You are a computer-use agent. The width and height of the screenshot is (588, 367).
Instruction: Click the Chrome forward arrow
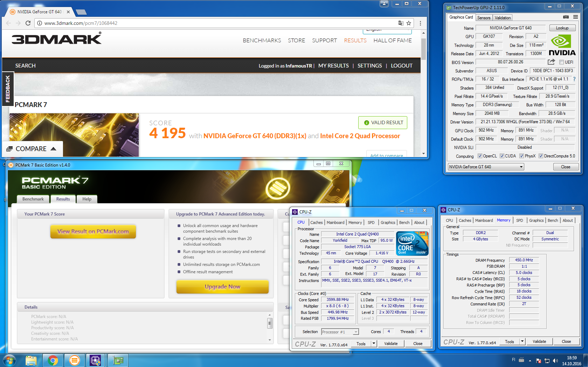pos(18,23)
